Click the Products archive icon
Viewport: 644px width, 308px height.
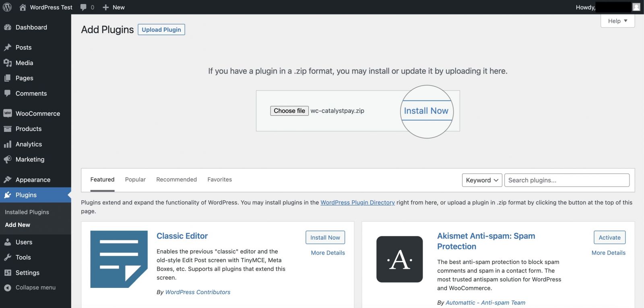[7, 129]
